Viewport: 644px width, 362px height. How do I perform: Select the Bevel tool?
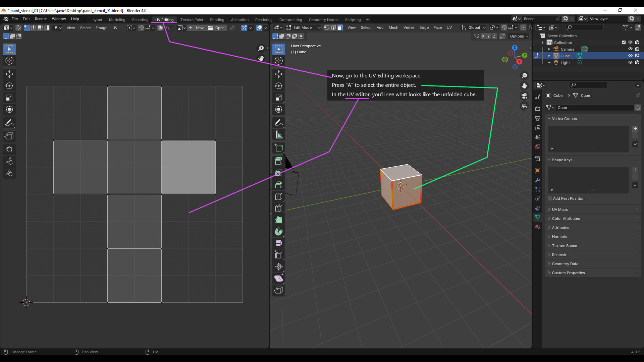pyautogui.click(x=279, y=184)
